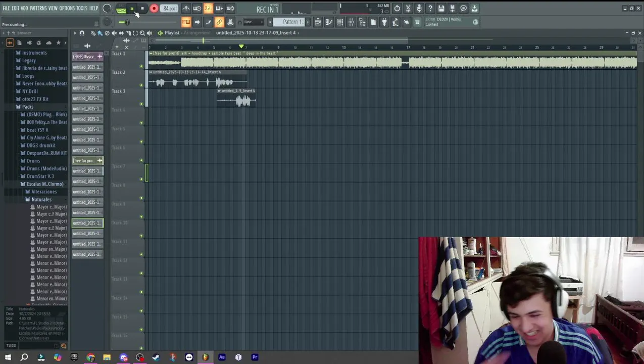Click the save project floppy icon
Viewport: 644px width, 364px height.
point(441,9)
